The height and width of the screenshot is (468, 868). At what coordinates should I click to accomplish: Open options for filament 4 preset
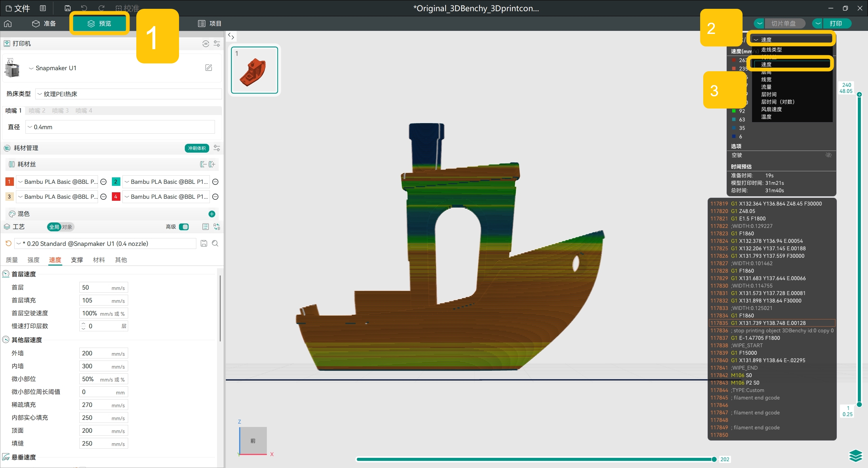pyautogui.click(x=215, y=197)
